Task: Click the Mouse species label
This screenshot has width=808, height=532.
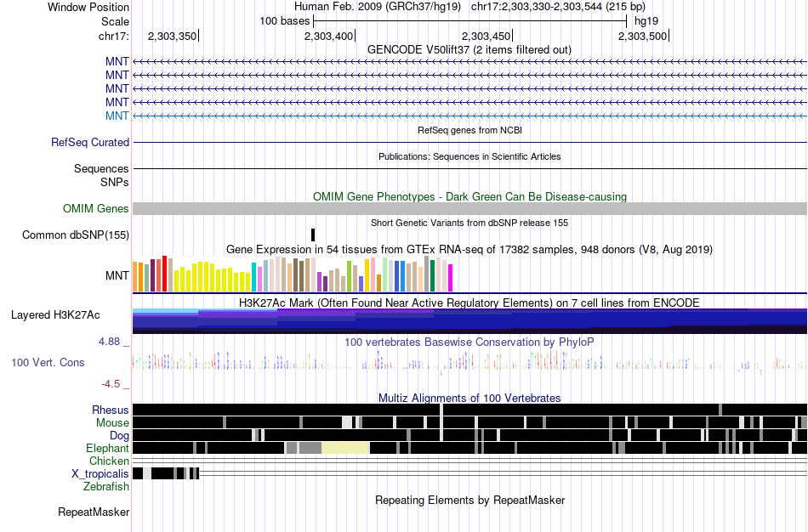Action: pyautogui.click(x=112, y=423)
